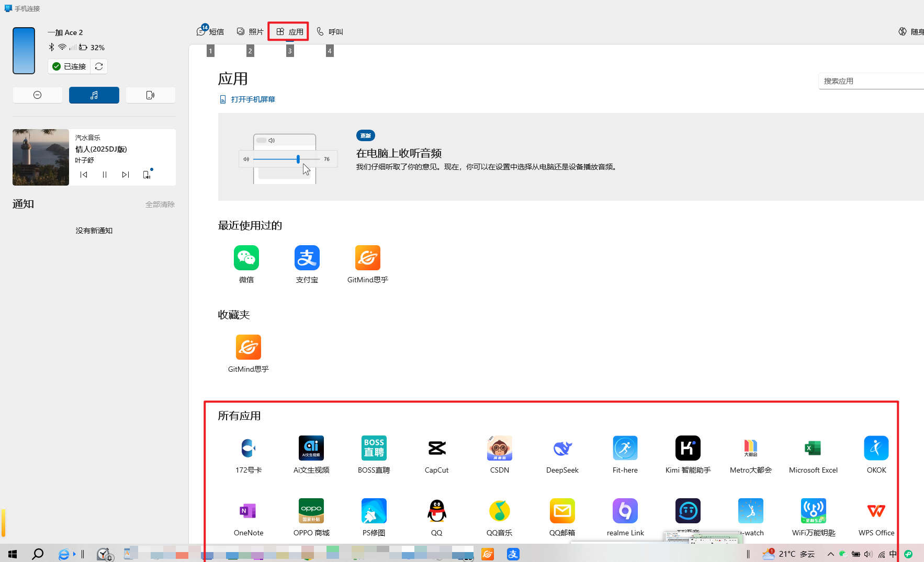The image size is (924, 562).
Task: Click the phone device image
Action: click(x=24, y=51)
